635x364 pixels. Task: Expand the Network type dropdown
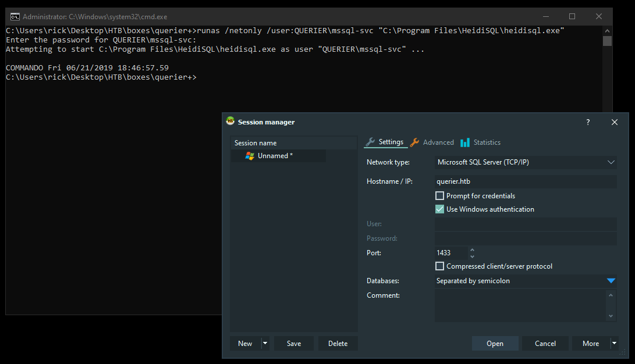611,162
